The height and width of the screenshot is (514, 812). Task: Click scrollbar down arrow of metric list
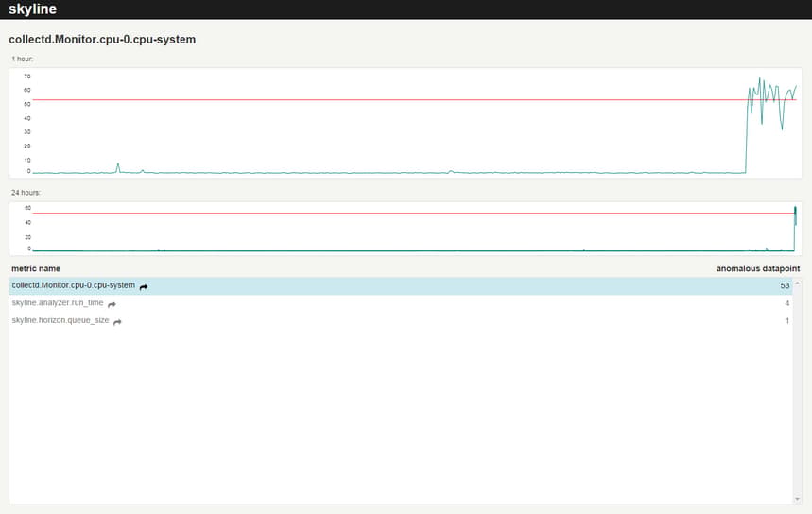(x=797, y=499)
